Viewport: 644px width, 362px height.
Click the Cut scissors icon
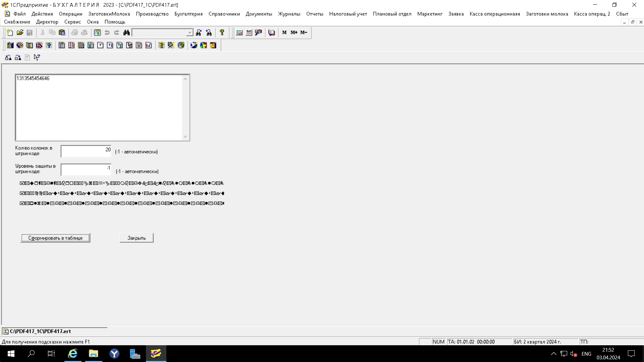(x=43, y=33)
